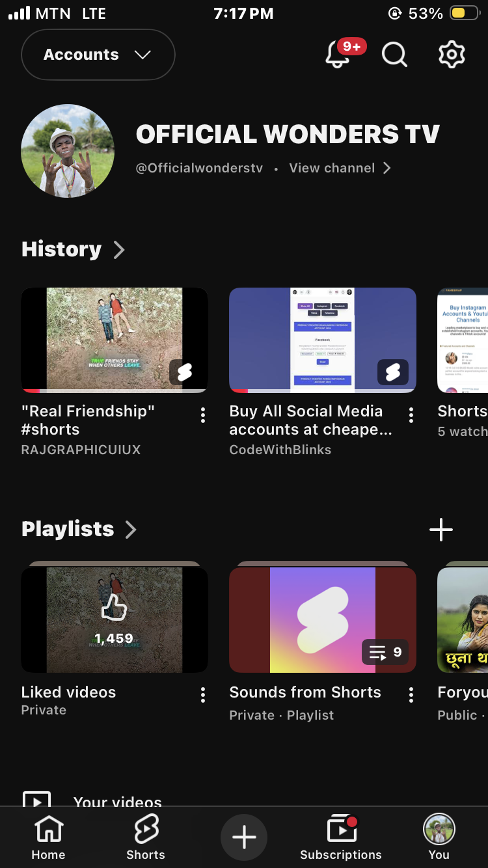This screenshot has width=488, height=868.
Task: Click the OFFICIAL WONDERS TV channel name
Action: [288, 135]
